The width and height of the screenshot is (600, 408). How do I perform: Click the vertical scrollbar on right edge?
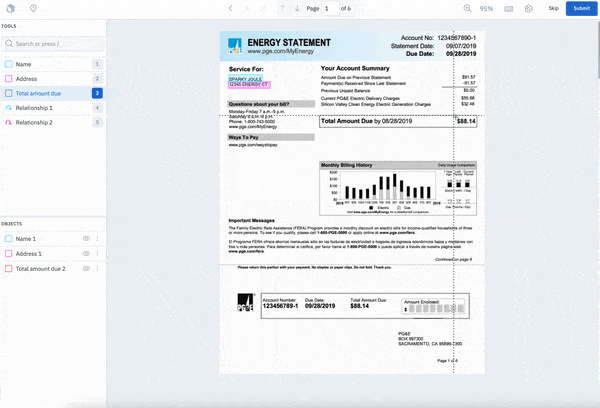(x=598, y=50)
